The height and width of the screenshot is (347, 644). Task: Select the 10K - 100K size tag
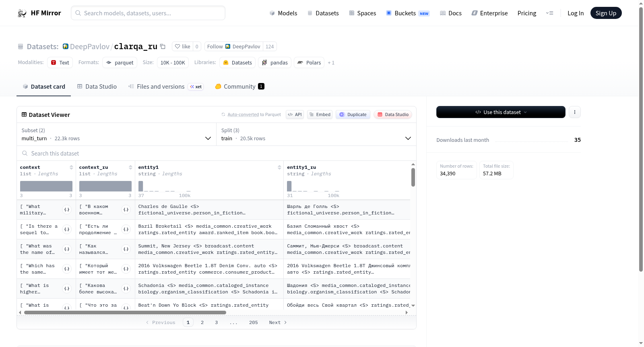(173, 62)
